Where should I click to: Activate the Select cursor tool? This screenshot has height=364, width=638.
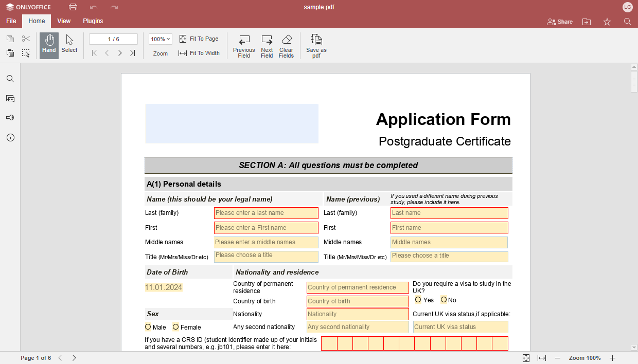pos(69,45)
